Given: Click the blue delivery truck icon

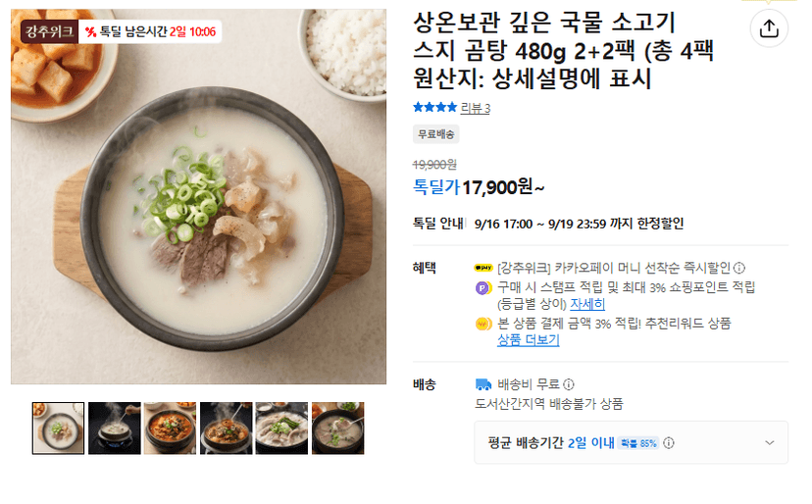Looking at the screenshot, I should pyautogui.click(x=483, y=384).
